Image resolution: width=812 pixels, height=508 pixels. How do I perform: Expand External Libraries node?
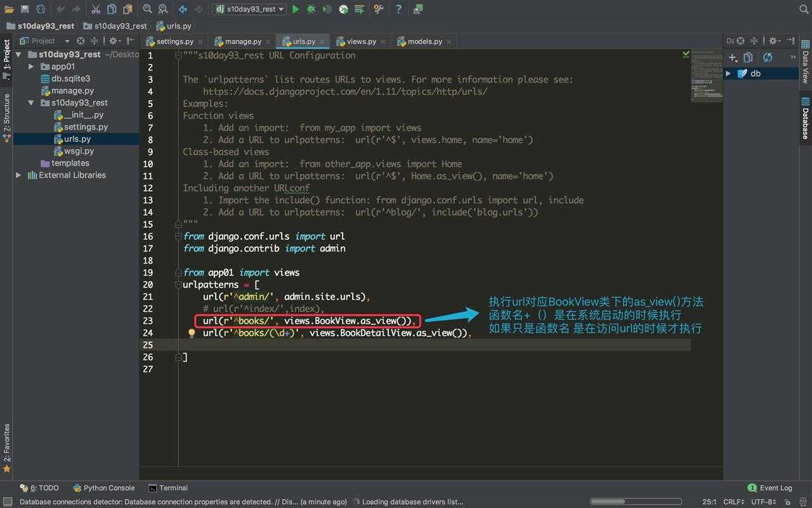[19, 175]
